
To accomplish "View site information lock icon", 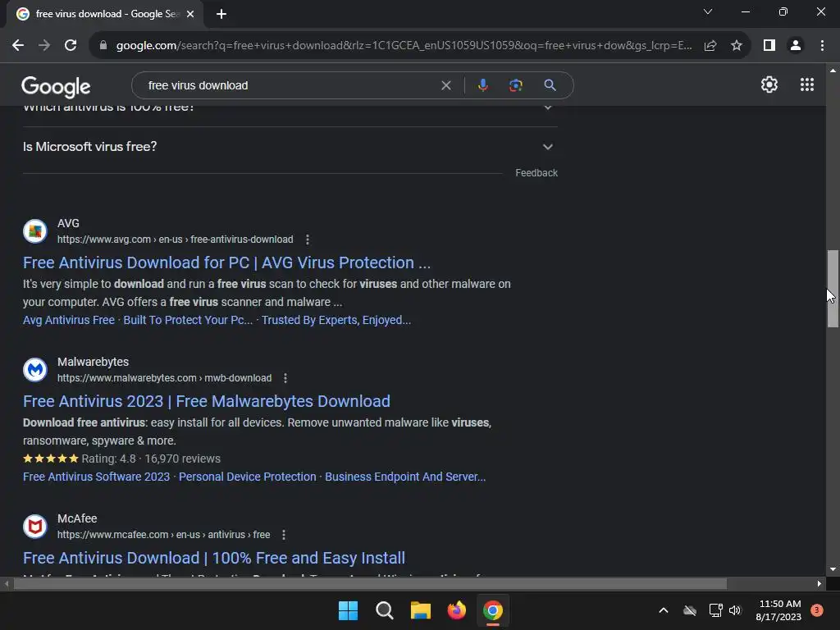I will click(103, 46).
